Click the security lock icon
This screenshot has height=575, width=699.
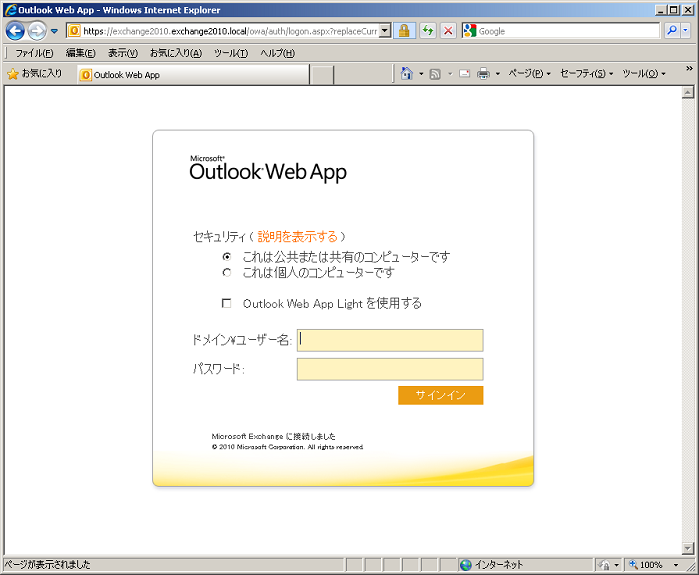pos(404,31)
